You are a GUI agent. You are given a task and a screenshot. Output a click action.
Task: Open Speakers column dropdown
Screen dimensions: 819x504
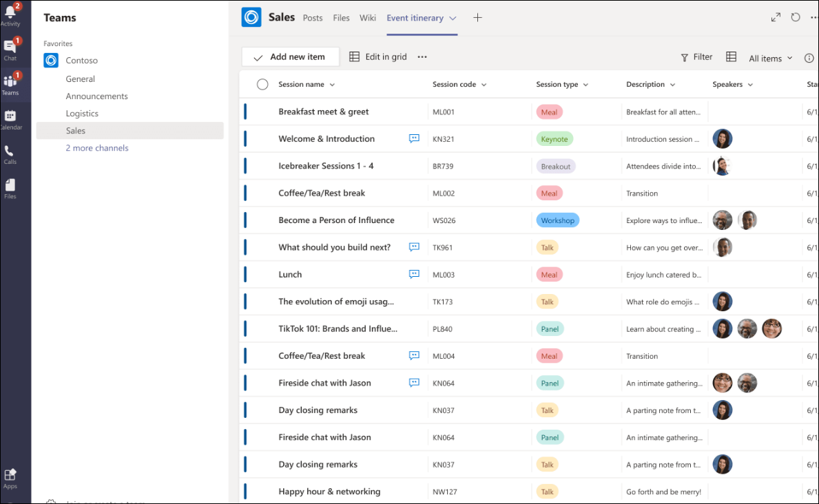click(750, 85)
